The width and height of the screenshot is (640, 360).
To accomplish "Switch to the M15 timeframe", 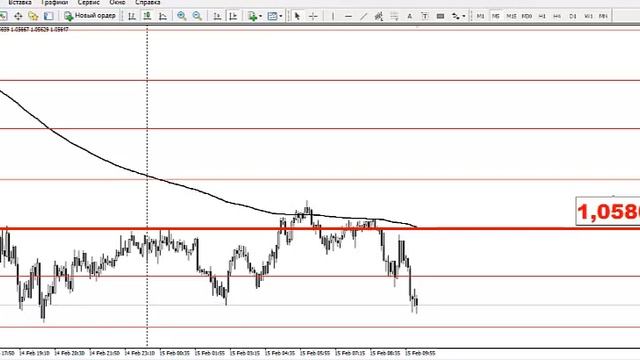I will pos(511,16).
